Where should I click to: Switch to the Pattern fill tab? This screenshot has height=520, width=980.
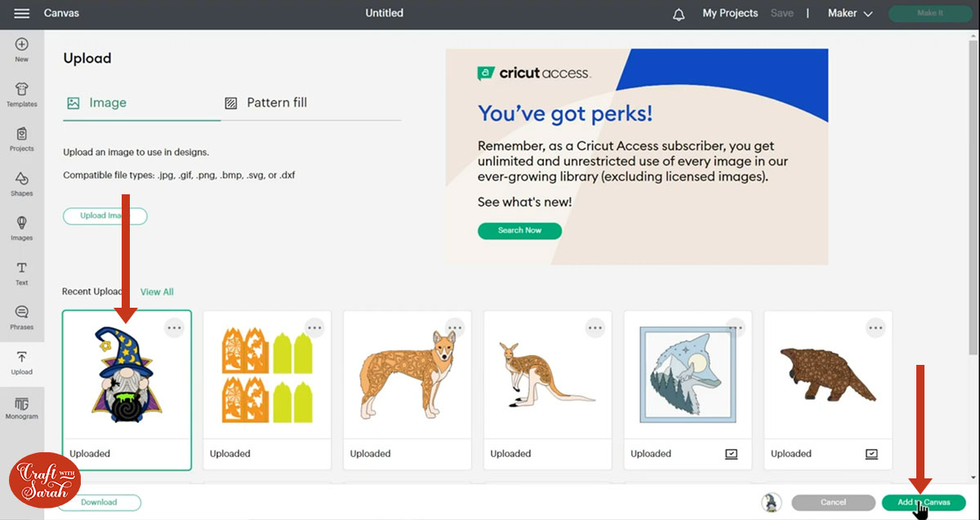(x=266, y=103)
